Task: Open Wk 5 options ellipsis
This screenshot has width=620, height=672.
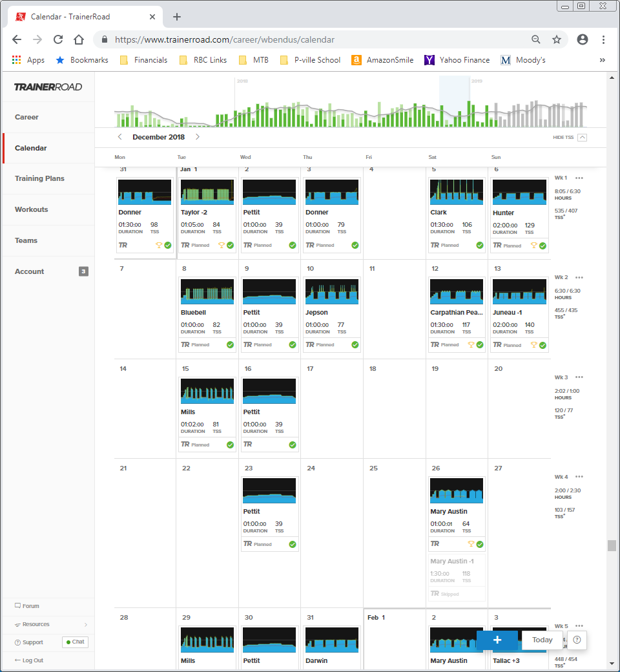Action: coord(579,625)
